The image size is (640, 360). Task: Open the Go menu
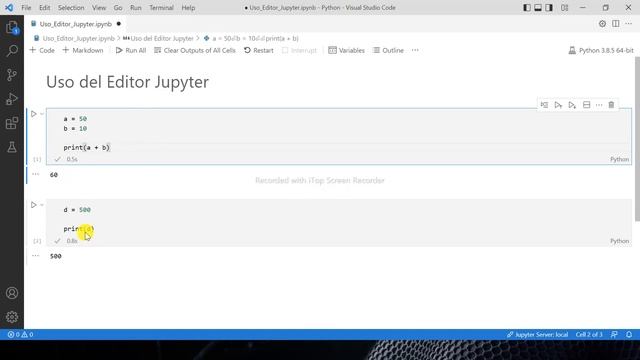pyautogui.click(x=118, y=7)
